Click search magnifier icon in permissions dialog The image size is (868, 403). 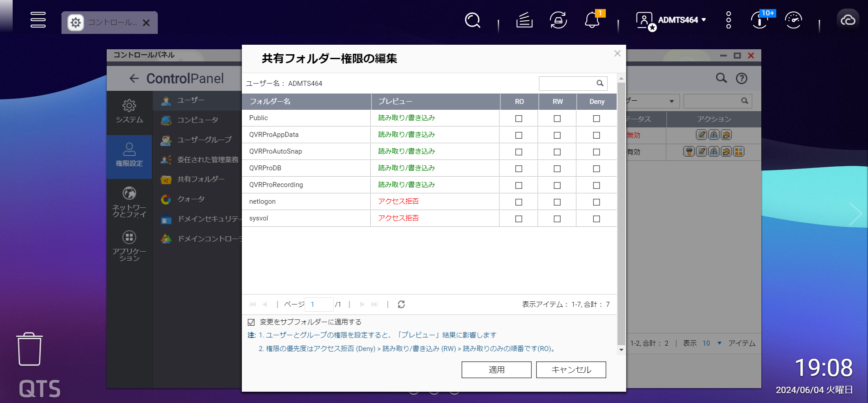(600, 83)
